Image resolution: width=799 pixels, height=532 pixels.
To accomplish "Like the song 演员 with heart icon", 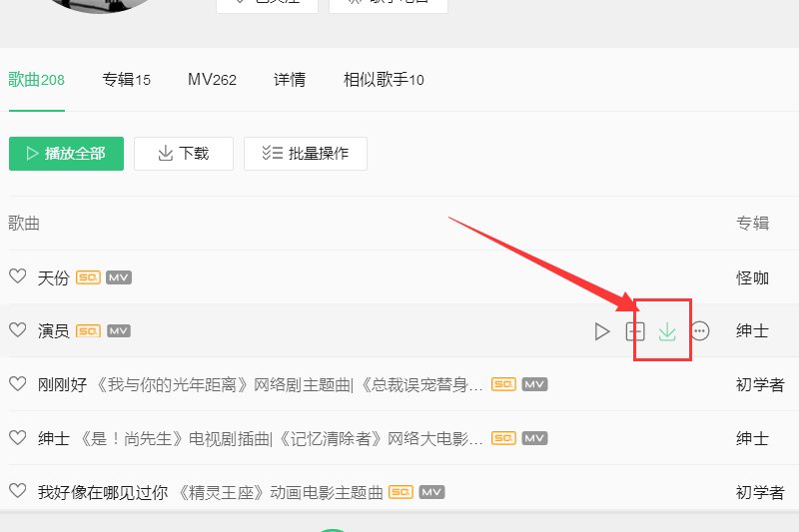I will [18, 330].
